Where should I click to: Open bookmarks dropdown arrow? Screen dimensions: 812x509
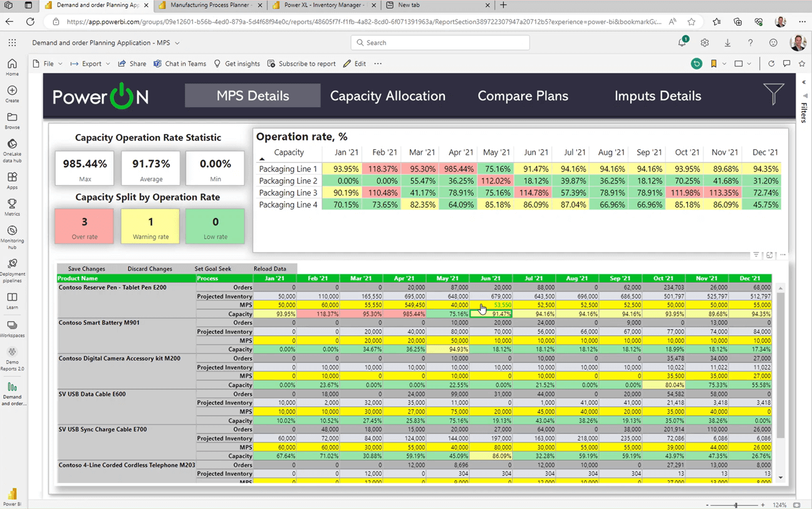pos(724,64)
